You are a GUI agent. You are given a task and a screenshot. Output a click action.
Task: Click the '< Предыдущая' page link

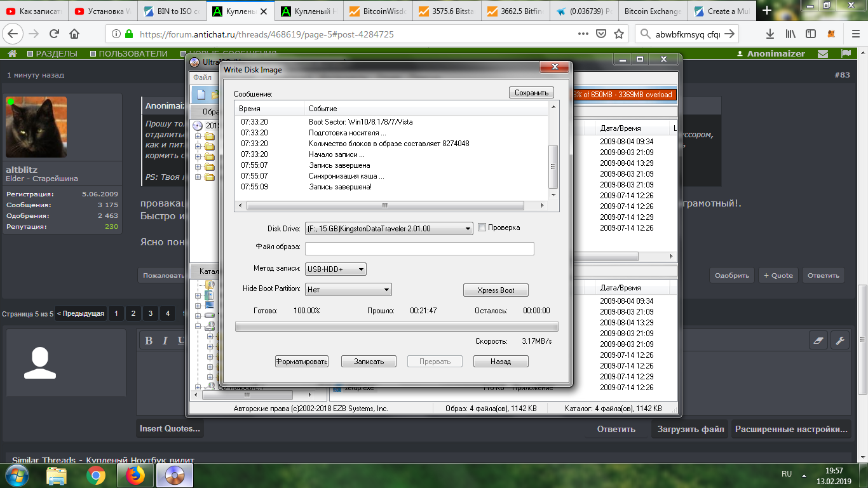pos(80,313)
